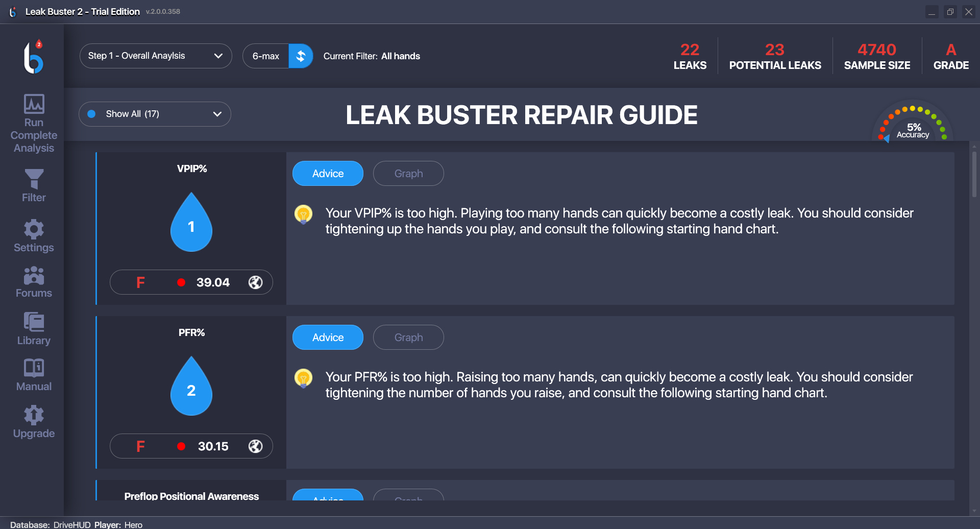Click the Leak Buster Repair Guide heading
Screen dimensions: 980x529
521,115
